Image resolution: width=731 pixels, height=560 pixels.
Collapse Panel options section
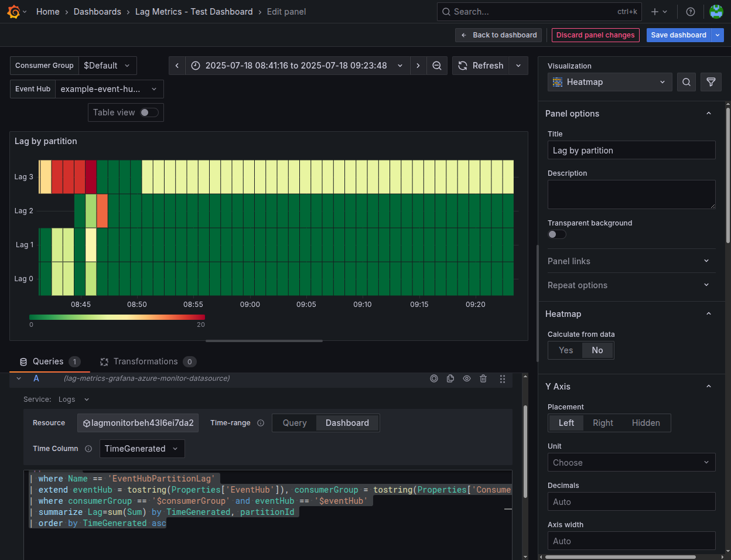709,114
